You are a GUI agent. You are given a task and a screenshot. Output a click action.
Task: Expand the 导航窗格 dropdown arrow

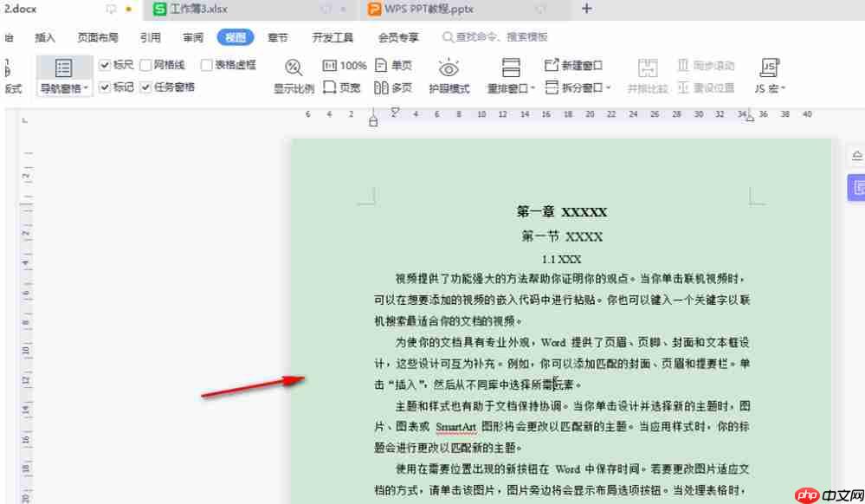point(86,87)
